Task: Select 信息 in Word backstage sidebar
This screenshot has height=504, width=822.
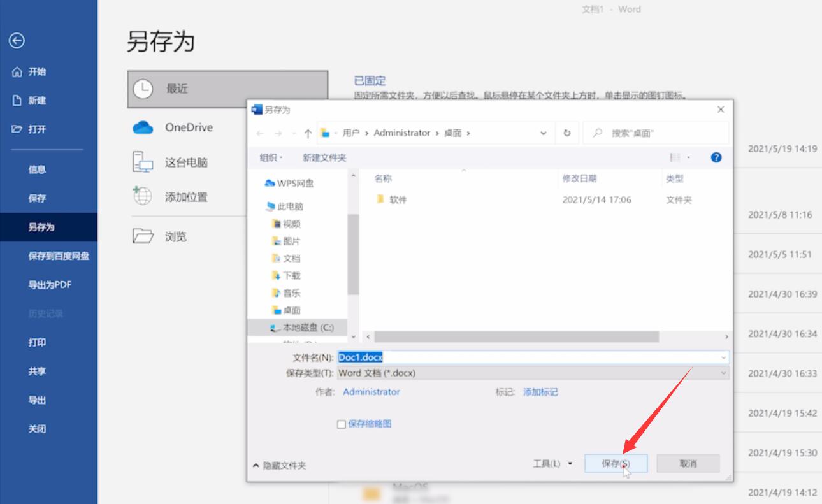Action: (x=37, y=169)
